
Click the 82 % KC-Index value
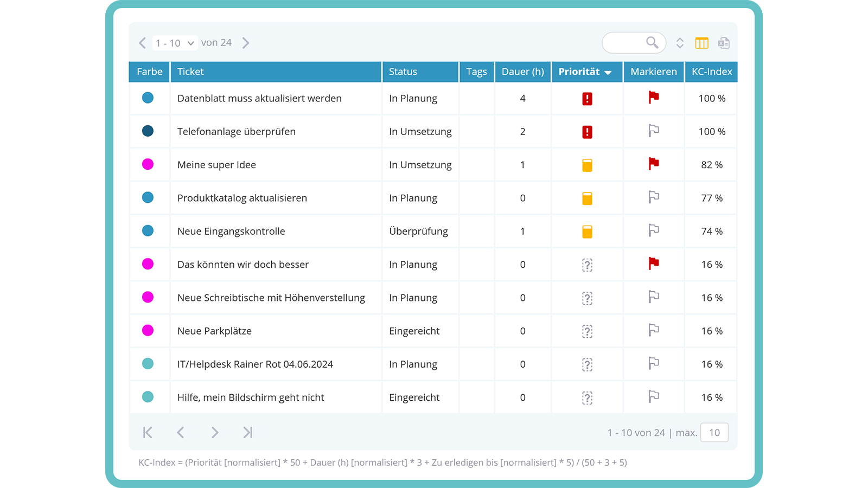tap(712, 165)
